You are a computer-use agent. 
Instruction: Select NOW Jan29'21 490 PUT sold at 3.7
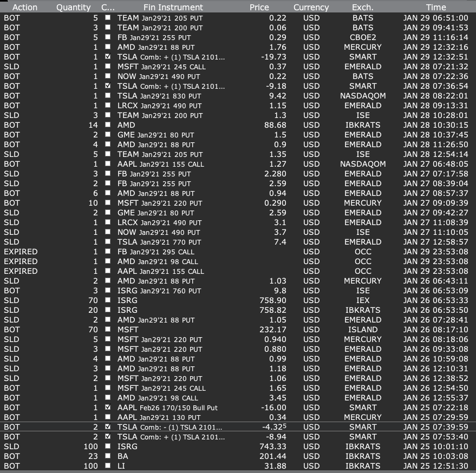click(x=159, y=232)
